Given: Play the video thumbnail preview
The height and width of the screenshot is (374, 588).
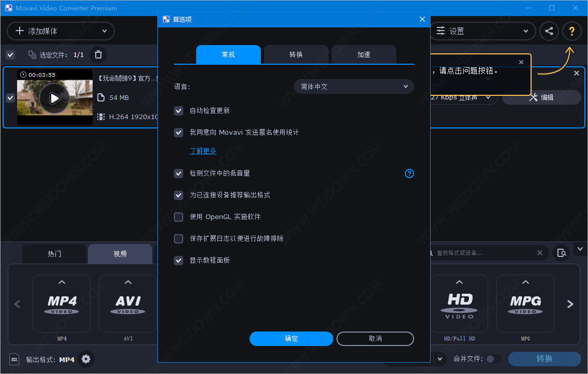Looking at the screenshot, I should 55,98.
